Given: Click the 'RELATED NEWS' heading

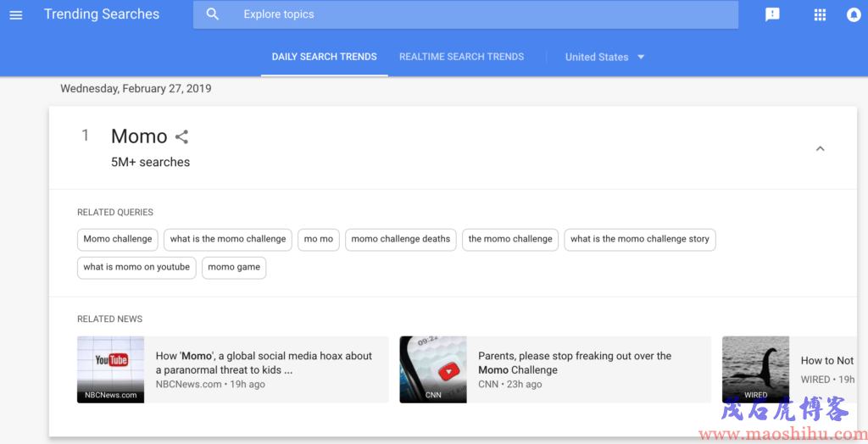Looking at the screenshot, I should (x=109, y=319).
